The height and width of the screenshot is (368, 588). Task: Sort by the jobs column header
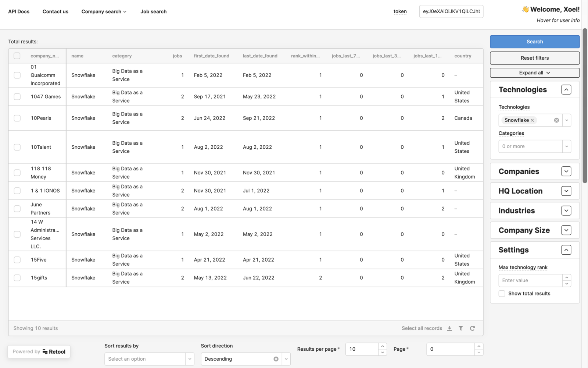coord(178,56)
